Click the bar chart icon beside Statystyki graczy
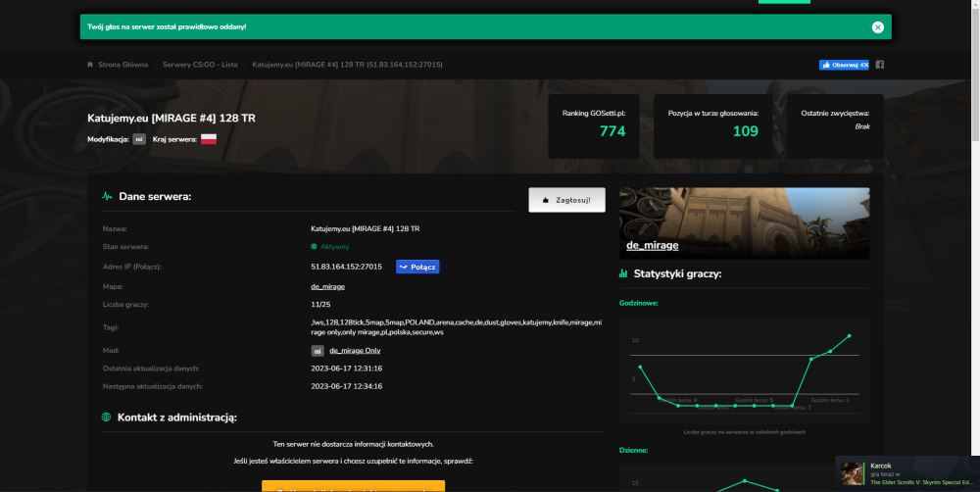 [623, 273]
